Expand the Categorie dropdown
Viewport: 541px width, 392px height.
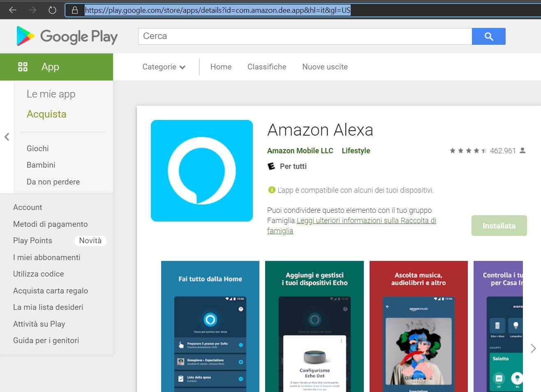click(x=164, y=67)
